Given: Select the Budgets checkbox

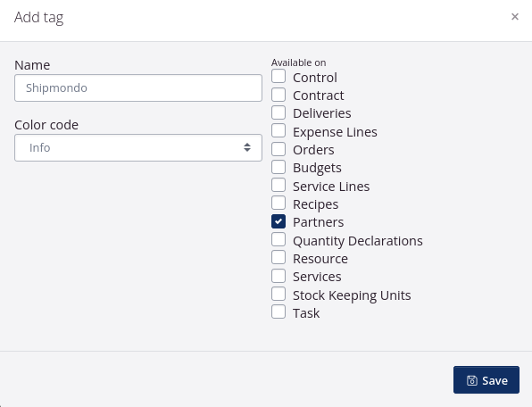Looking at the screenshot, I should [x=278, y=167].
